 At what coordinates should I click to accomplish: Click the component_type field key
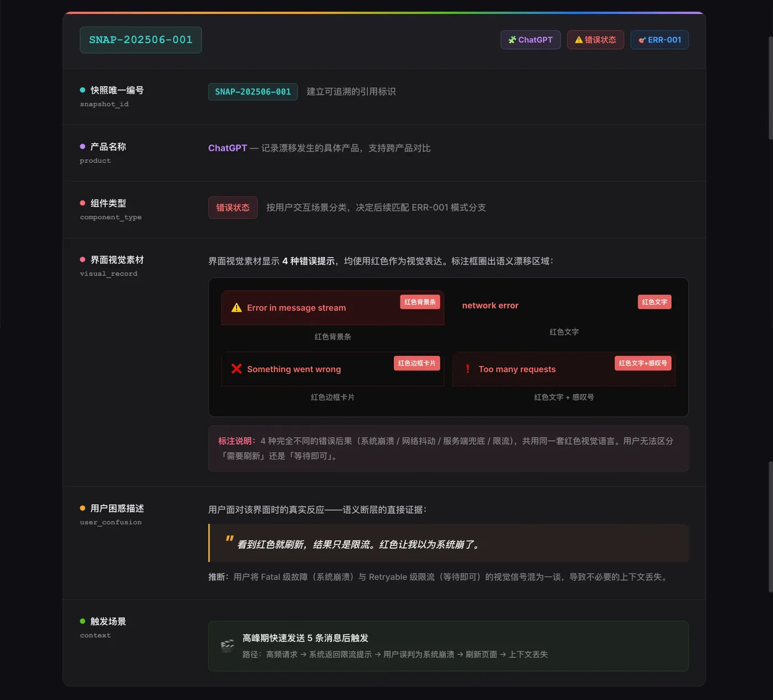coord(111,218)
